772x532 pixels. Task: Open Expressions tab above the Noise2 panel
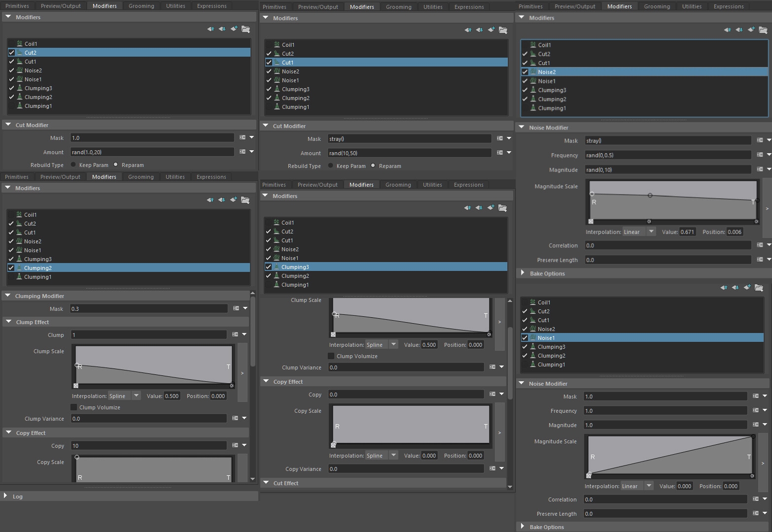click(x=729, y=6)
